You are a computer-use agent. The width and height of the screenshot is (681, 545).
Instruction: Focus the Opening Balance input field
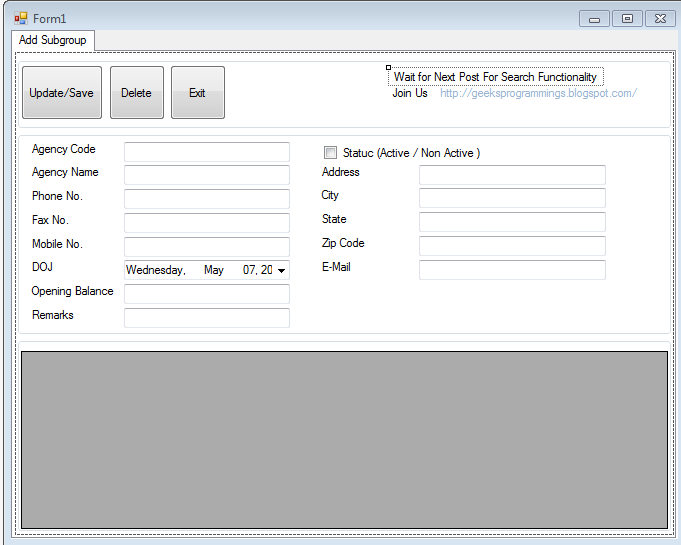click(x=207, y=294)
